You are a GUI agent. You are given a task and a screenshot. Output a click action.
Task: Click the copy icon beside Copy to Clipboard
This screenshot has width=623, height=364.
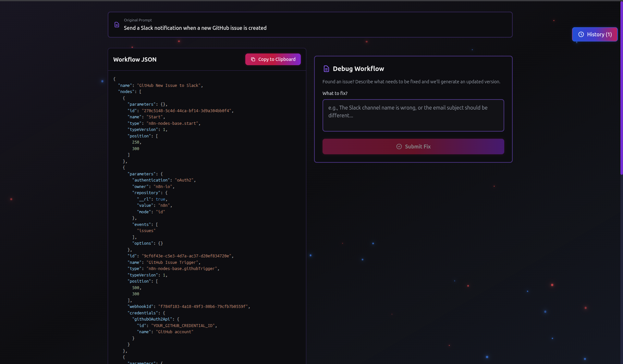click(253, 59)
